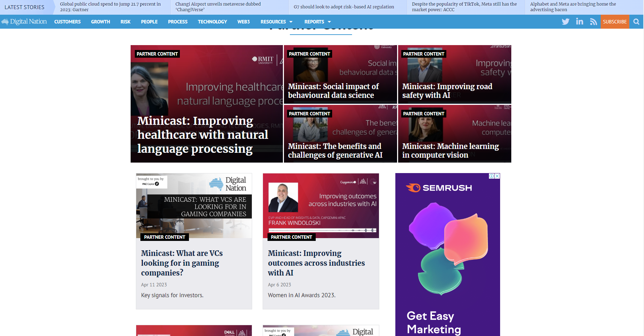Open headline 'Improving outcomes across industries with AI'
This screenshot has height=336, width=644.
(x=316, y=263)
